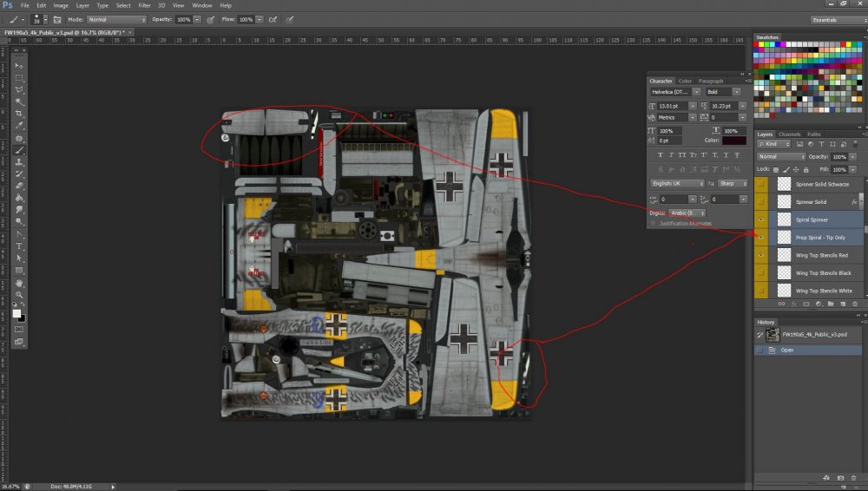Expand the English: UK language dropdown
Viewport: 868px width, 491px height.
click(678, 184)
